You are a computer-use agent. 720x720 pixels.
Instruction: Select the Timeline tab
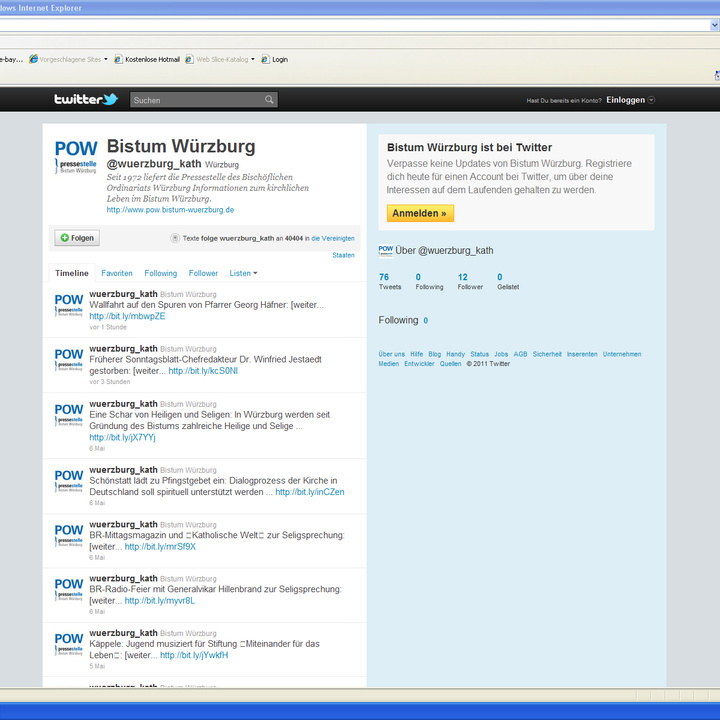[72, 273]
